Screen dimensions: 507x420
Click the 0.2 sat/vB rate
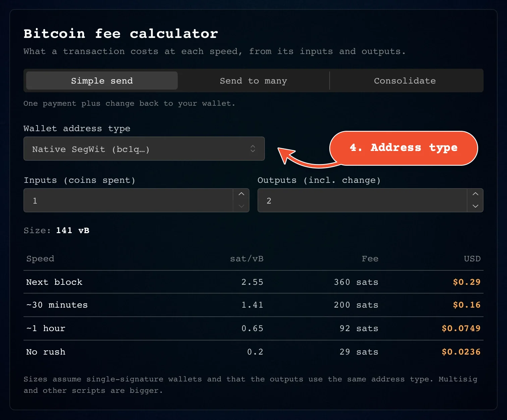coord(255,352)
